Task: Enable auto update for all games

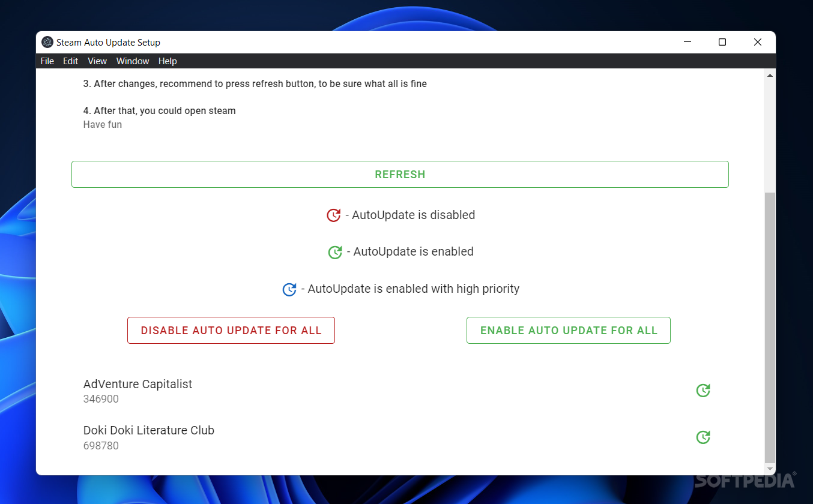Action: pos(569,331)
